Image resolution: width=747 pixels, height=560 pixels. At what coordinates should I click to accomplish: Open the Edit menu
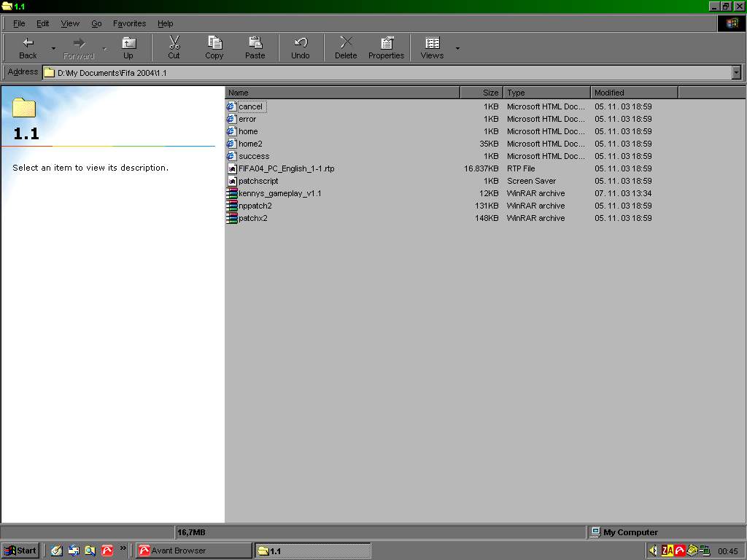[43, 23]
